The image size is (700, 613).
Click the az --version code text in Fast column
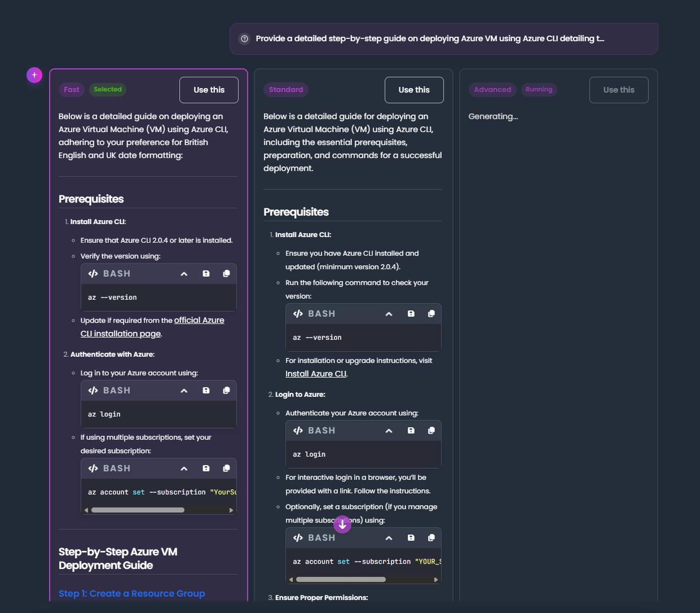pos(112,297)
